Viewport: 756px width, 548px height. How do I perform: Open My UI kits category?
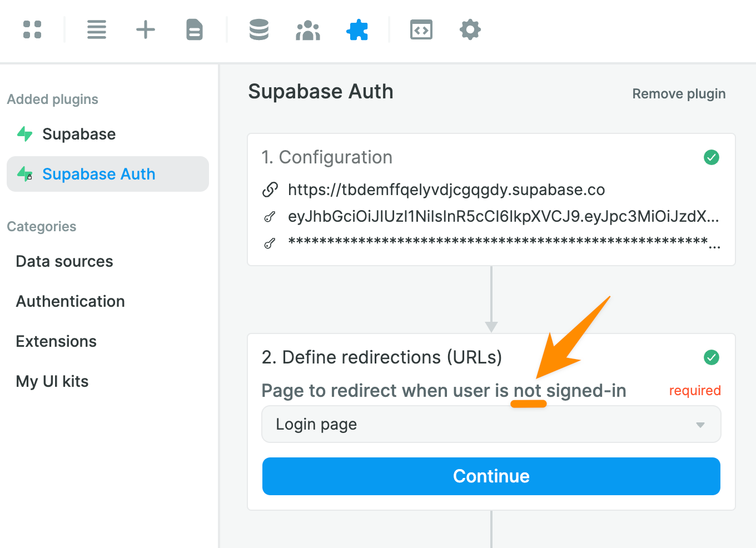(52, 381)
